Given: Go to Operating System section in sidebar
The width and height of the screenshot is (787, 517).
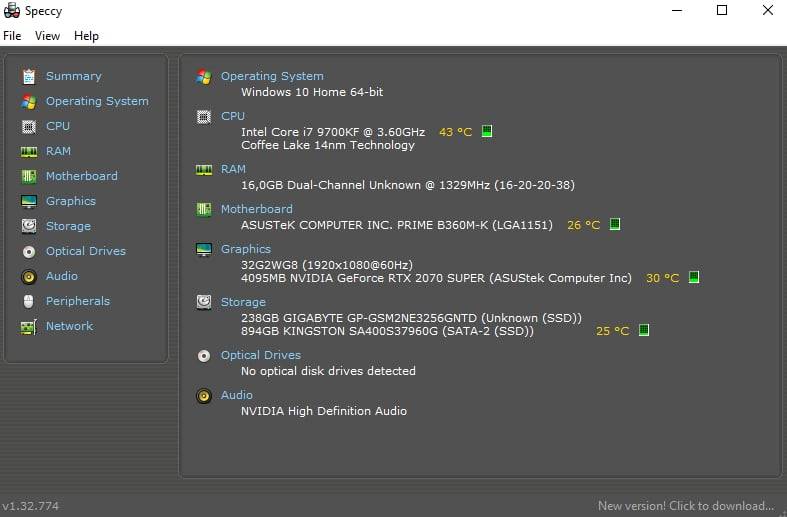Looking at the screenshot, I should coord(97,101).
